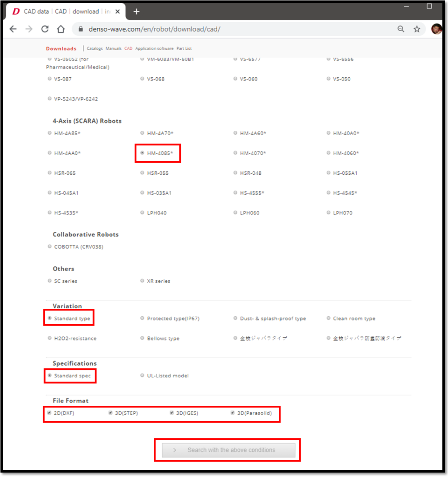This screenshot has width=448, height=477.
Task: Select the HS-4555* radio button
Action: tap(235, 192)
